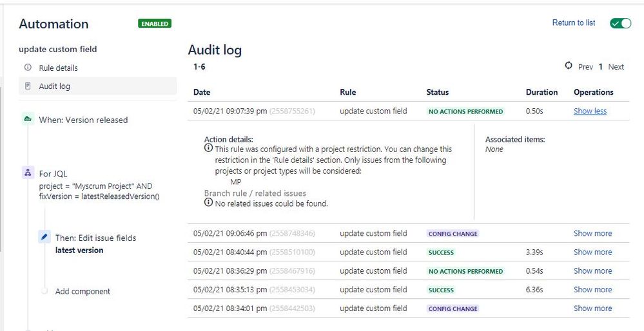This screenshot has height=331, width=644.
Task: Refresh the audit log with the reload icon
Action: (569, 66)
